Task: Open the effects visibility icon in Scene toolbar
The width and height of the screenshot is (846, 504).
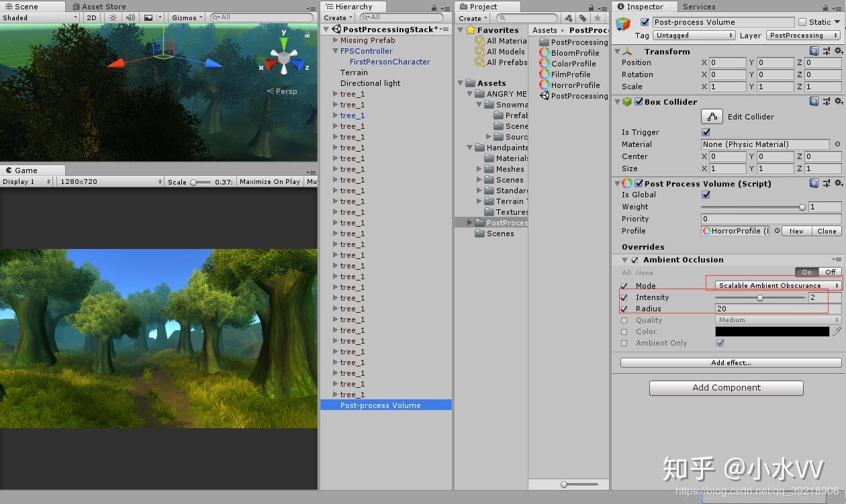Action: click(149, 17)
